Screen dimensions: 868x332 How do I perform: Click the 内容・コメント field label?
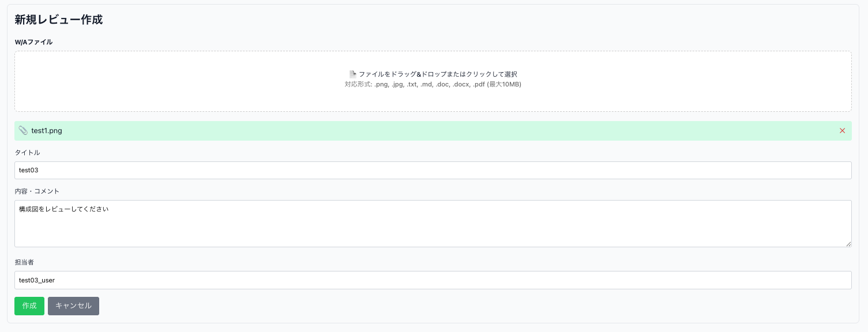37,191
